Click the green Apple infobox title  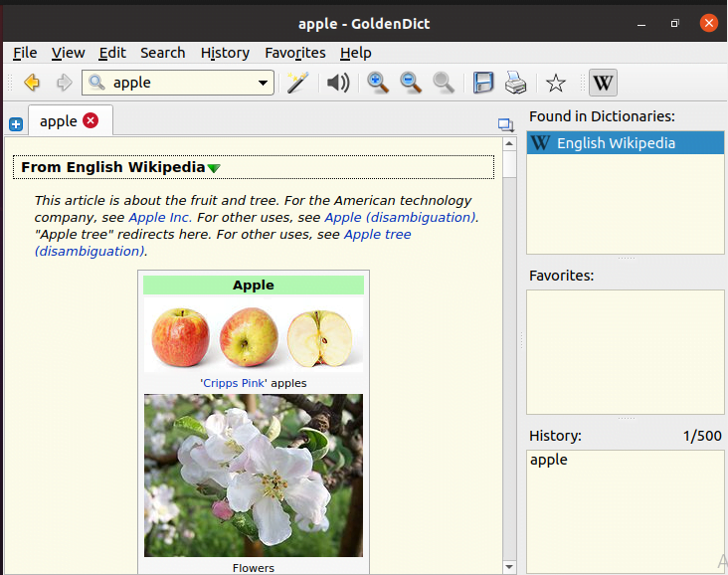(254, 285)
